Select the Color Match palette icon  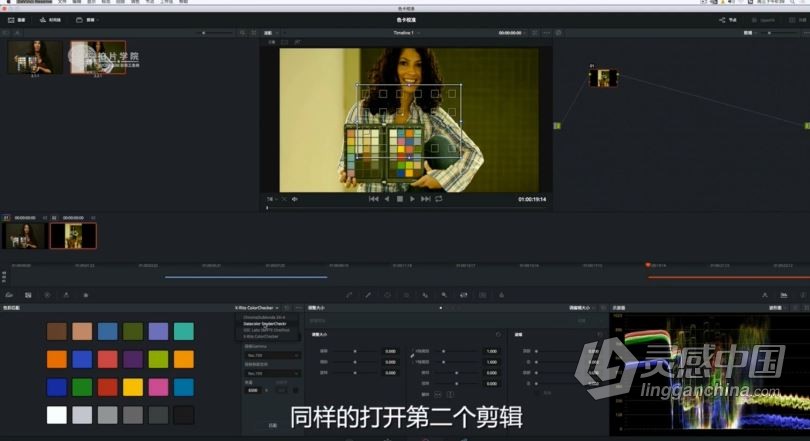coord(28,295)
